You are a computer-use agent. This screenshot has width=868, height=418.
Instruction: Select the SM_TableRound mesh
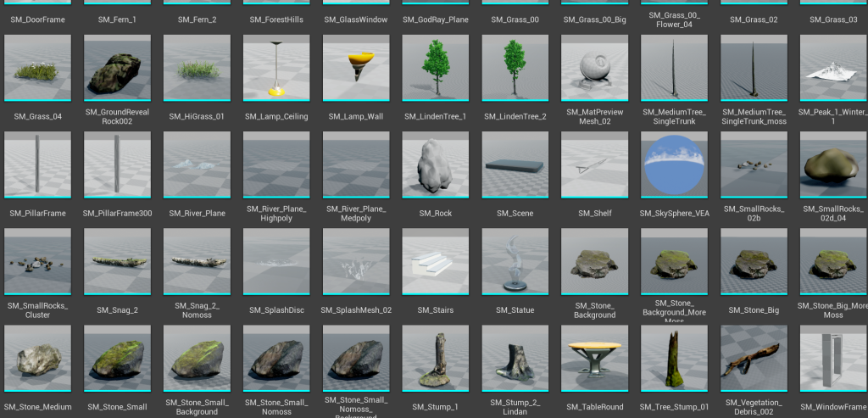[595, 358]
